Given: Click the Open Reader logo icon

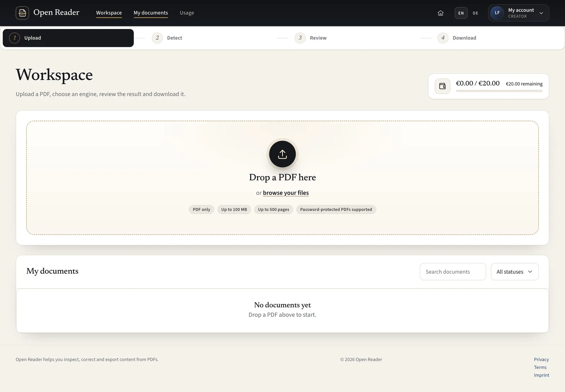Looking at the screenshot, I should point(22,13).
